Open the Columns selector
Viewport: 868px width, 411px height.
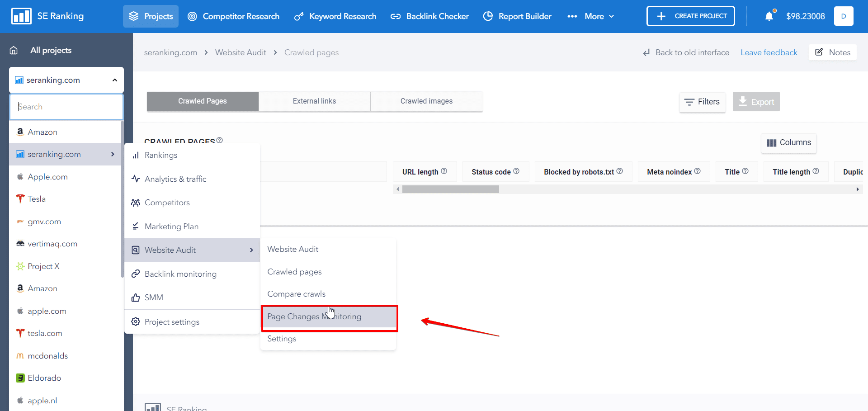789,143
